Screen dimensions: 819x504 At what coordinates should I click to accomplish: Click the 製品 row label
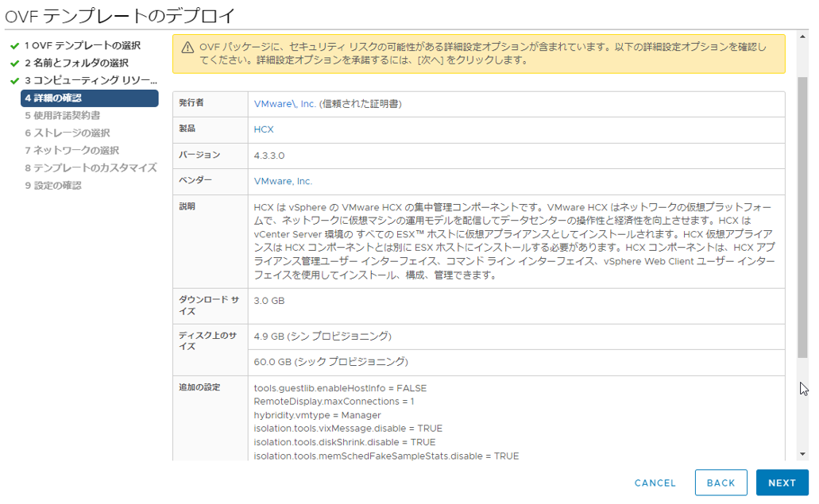187,129
